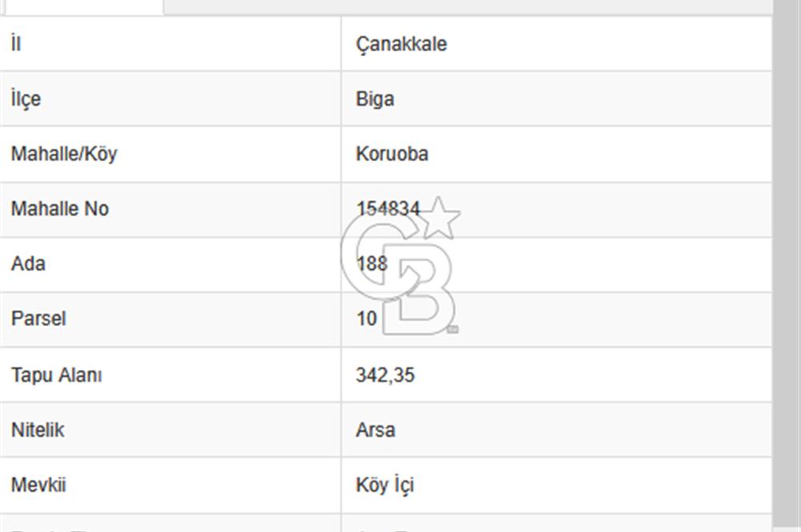Click the Çanakkale value cell
The width and height of the screenshot is (801, 532).
pyautogui.click(x=400, y=44)
